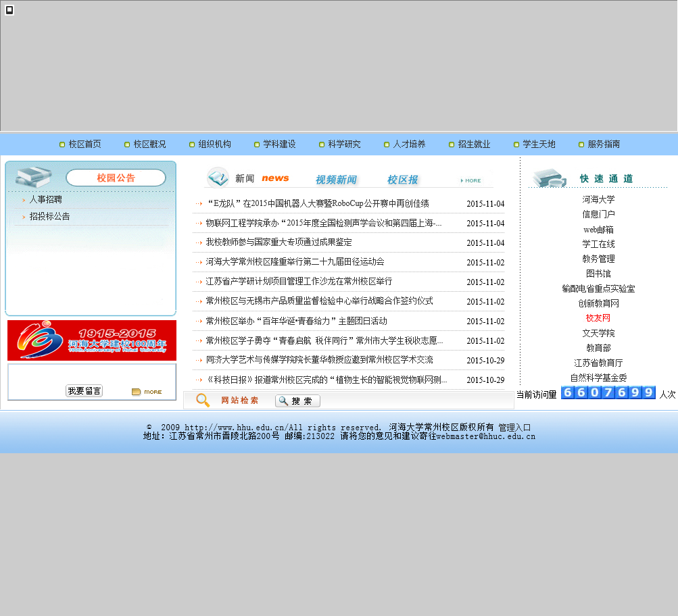Open news 第二十九届田径运动会

click(x=295, y=262)
